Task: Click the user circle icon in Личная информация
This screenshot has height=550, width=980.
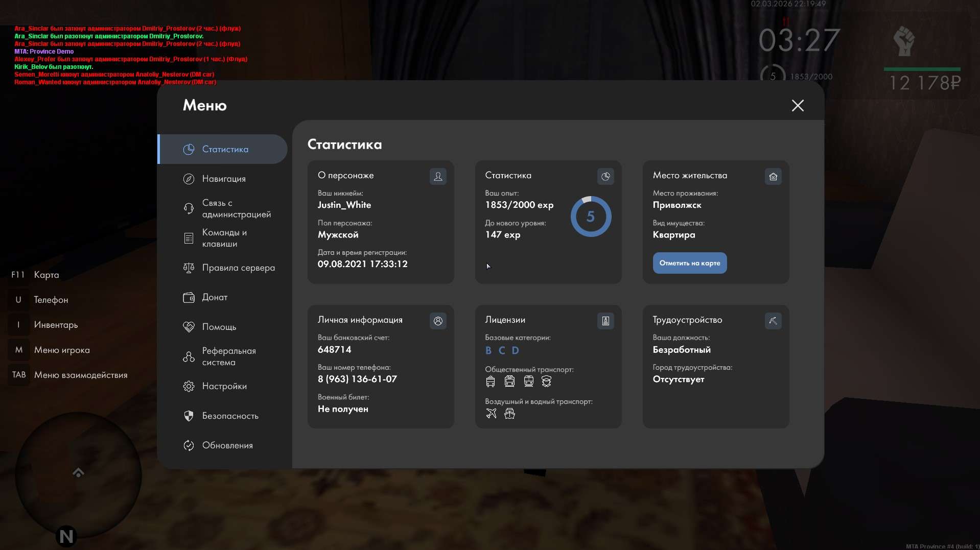Action: [x=438, y=321]
